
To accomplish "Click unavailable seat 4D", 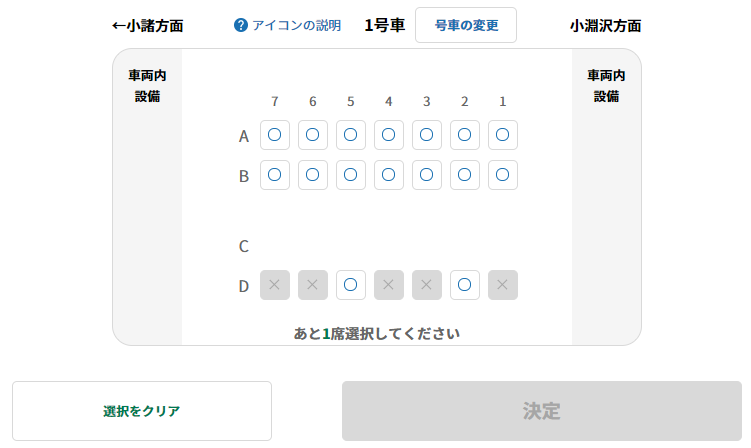I will click(388, 285).
